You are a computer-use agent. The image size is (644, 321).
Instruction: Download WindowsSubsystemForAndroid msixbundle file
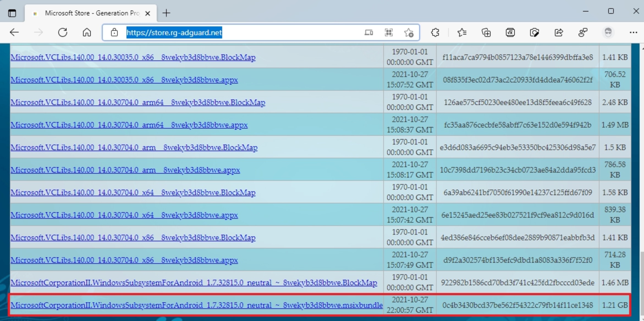click(x=196, y=305)
